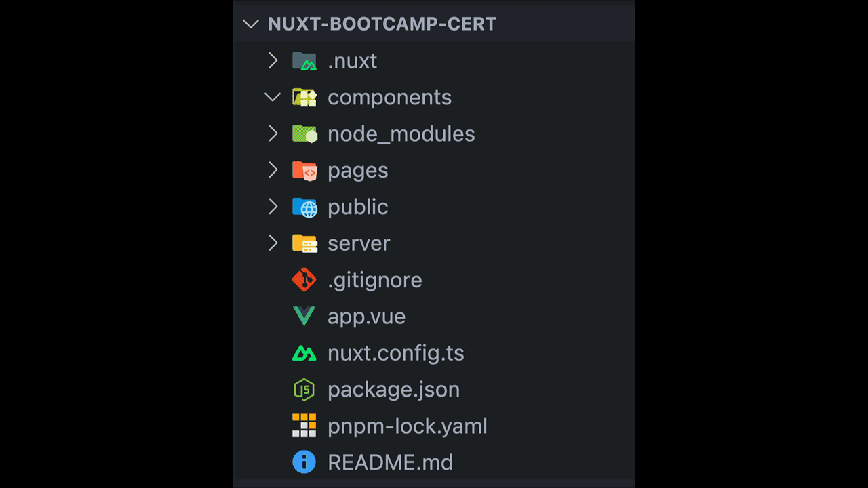
Task: Select the server folder name
Action: click(x=359, y=243)
